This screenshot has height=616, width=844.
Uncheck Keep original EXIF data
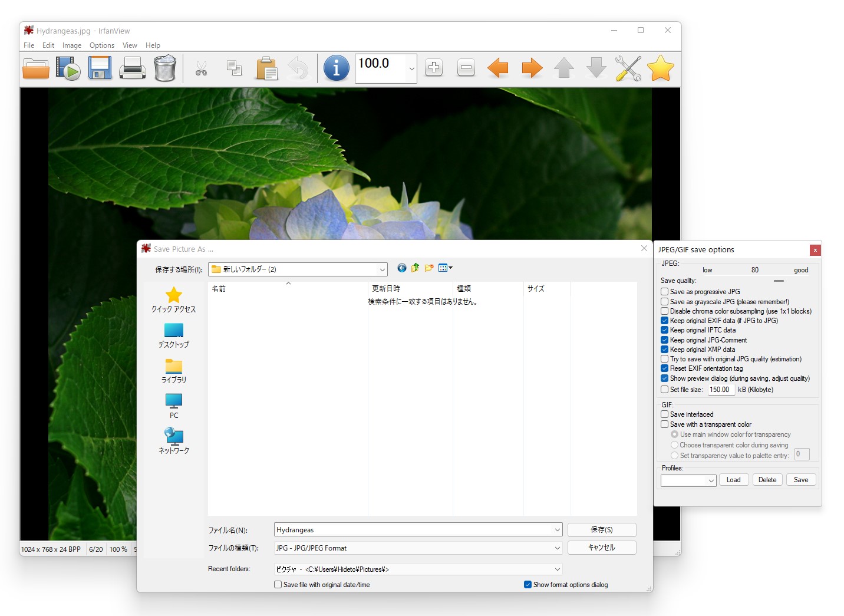[664, 321]
